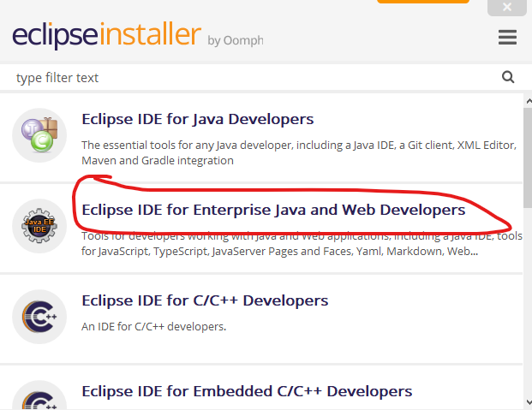Click into the type filter text field
This screenshot has width=532, height=410.
tap(248, 78)
